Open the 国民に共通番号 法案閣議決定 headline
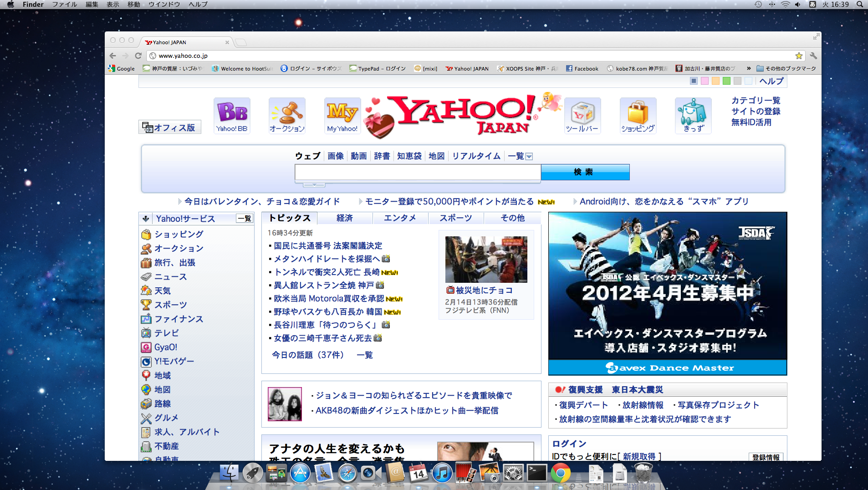This screenshot has height=490, width=868. tap(328, 245)
